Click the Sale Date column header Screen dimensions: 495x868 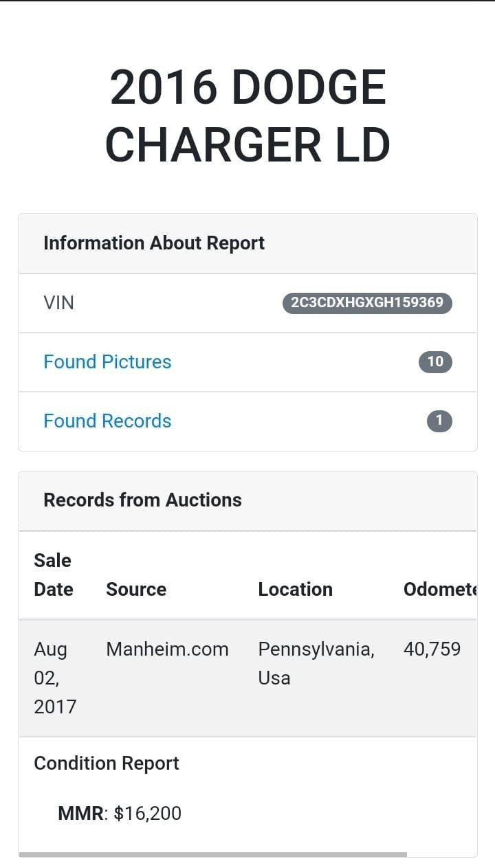point(54,575)
